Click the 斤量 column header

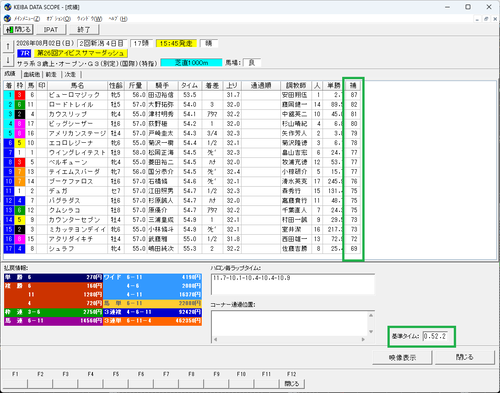(135, 86)
